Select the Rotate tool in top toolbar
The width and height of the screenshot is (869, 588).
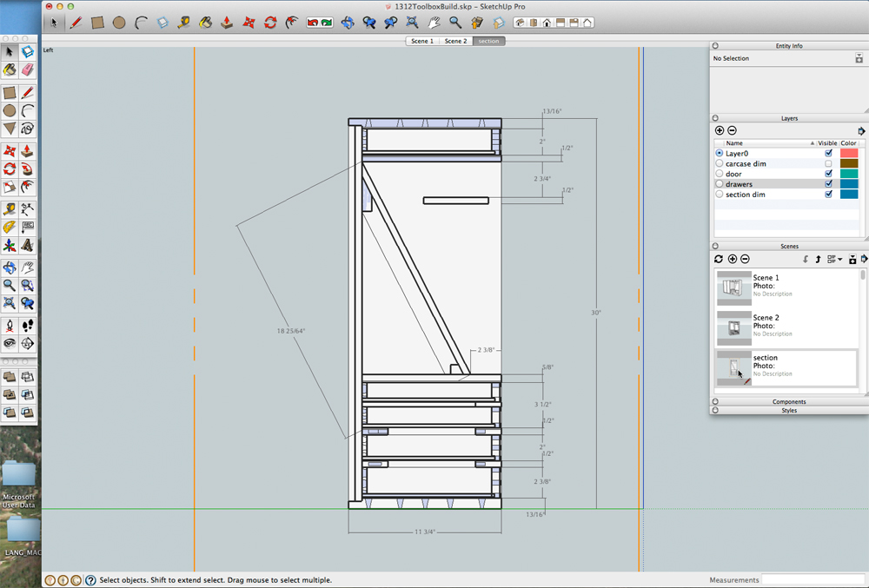(270, 23)
